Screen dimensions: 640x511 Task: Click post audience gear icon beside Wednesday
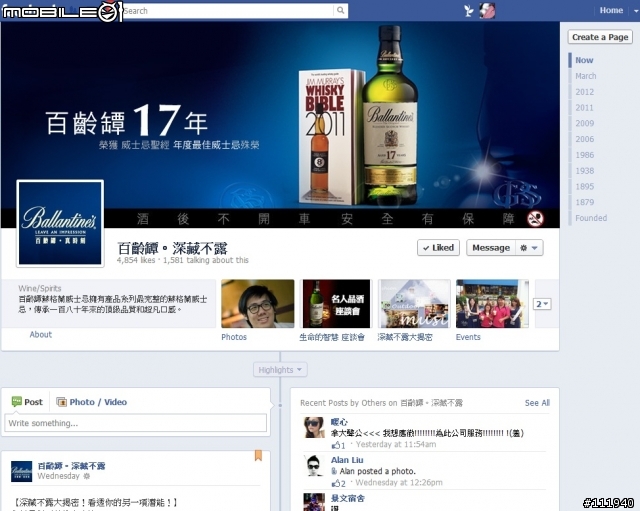(86, 476)
